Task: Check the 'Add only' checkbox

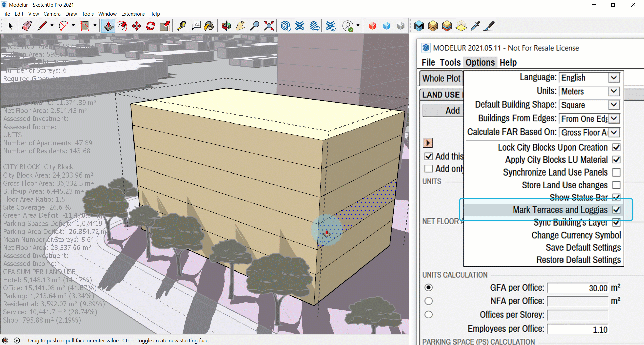Action: click(428, 169)
